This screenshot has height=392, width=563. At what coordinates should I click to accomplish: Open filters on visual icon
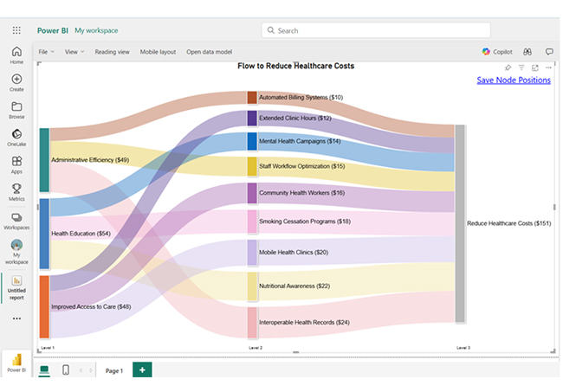tap(521, 67)
